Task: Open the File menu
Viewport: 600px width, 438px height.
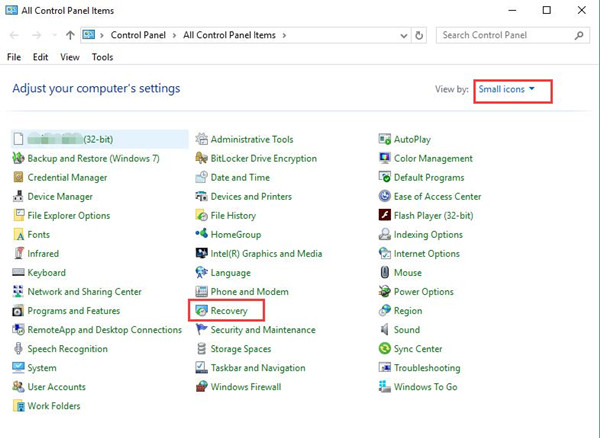Action: click(14, 57)
